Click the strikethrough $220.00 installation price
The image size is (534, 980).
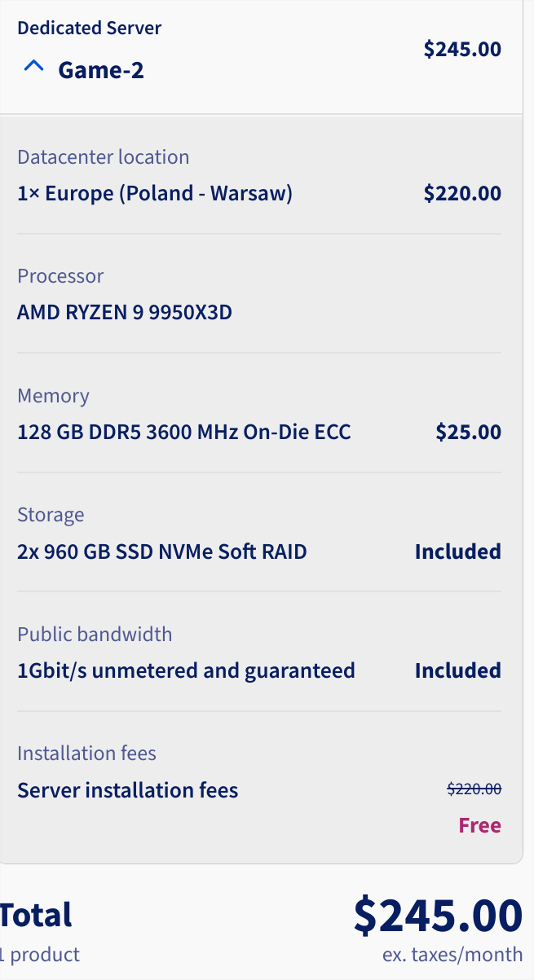[474, 789]
